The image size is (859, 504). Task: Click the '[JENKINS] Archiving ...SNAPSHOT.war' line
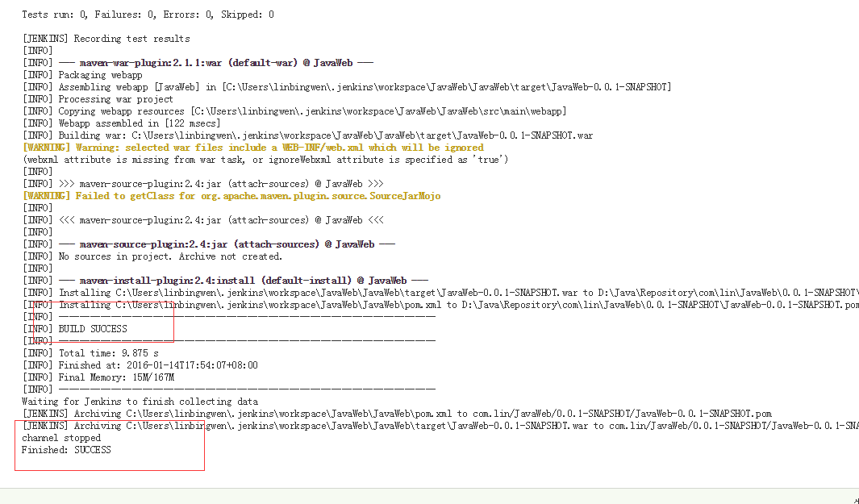click(x=440, y=426)
